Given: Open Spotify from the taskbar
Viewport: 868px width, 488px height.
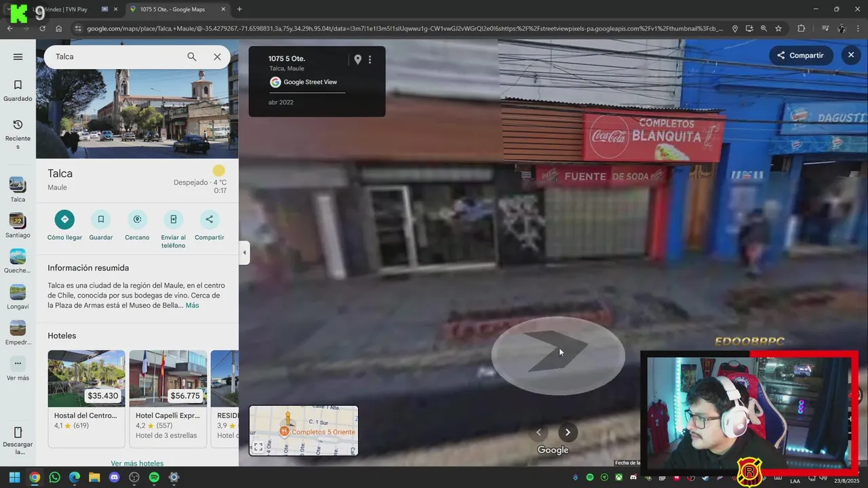Looking at the screenshot, I should pyautogui.click(x=154, y=477).
